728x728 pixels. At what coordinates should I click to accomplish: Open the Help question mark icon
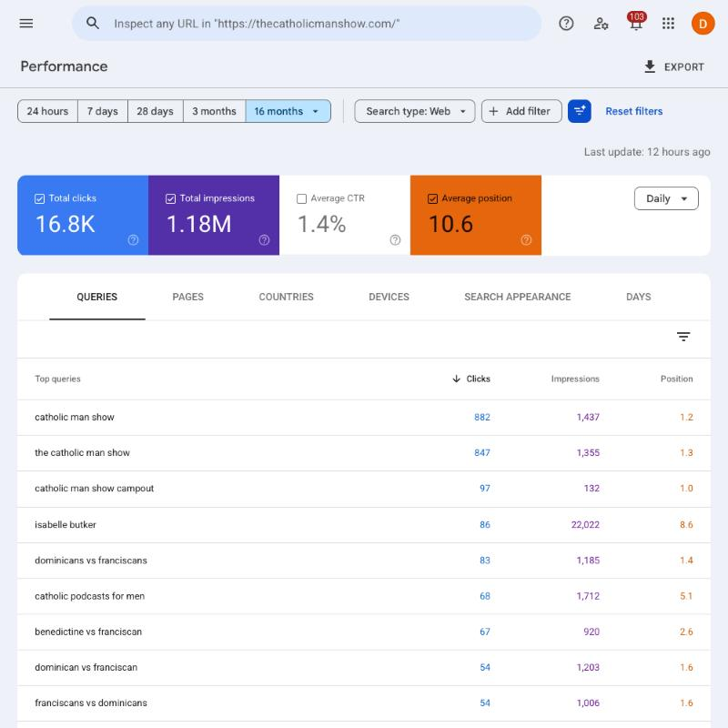point(566,24)
